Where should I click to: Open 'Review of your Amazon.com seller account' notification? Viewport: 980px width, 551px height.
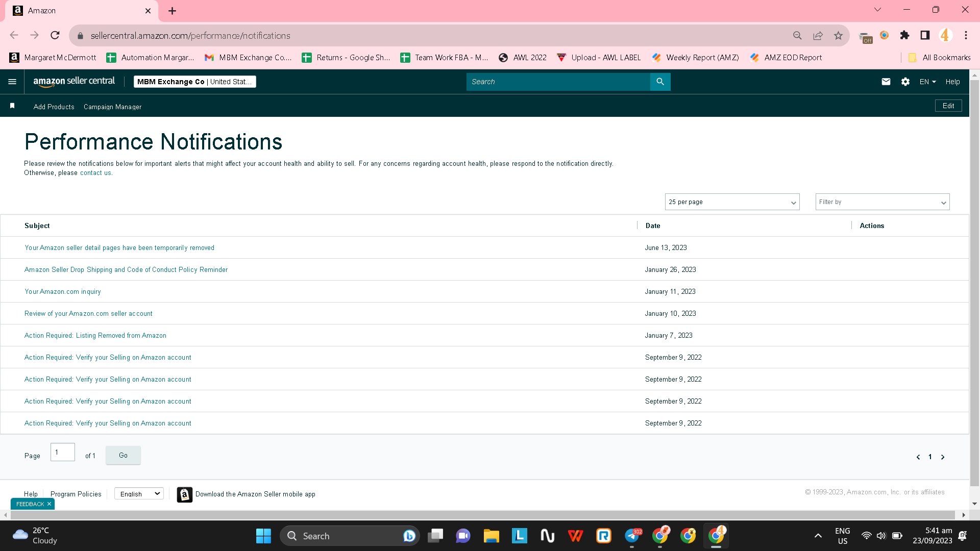coord(88,314)
